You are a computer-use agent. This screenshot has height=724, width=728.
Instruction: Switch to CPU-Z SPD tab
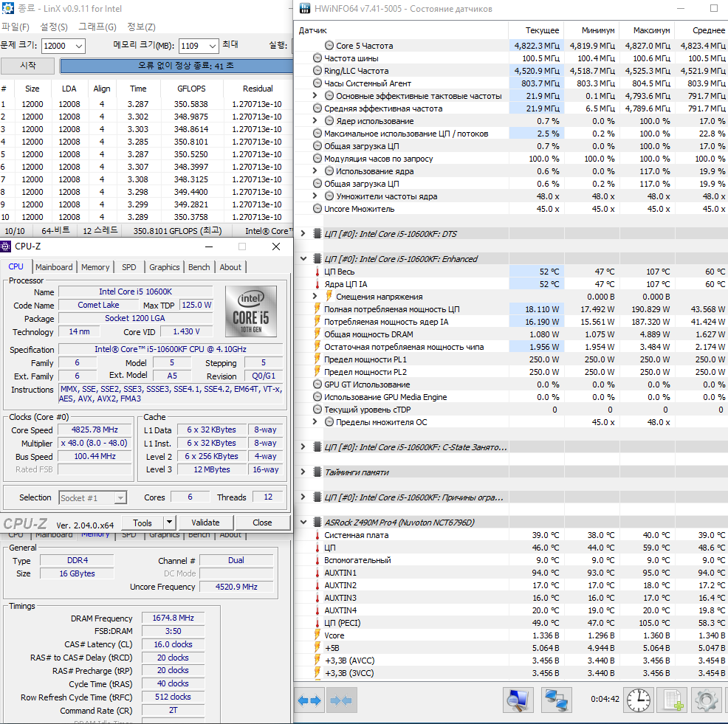[129, 267]
